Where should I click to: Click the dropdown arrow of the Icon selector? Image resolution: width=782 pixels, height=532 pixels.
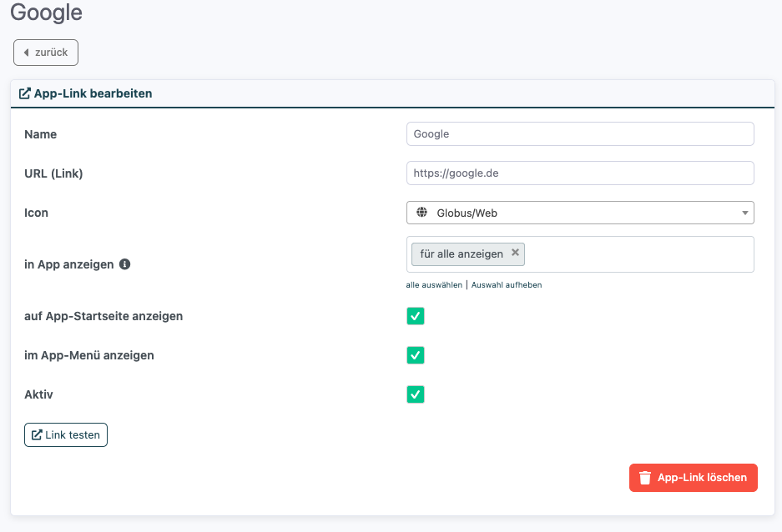tap(744, 213)
